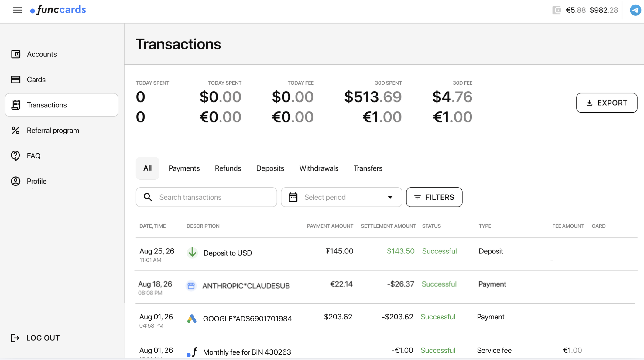The width and height of the screenshot is (644, 360).
Task: Click the Service fee type cell
Action: pyautogui.click(x=494, y=351)
